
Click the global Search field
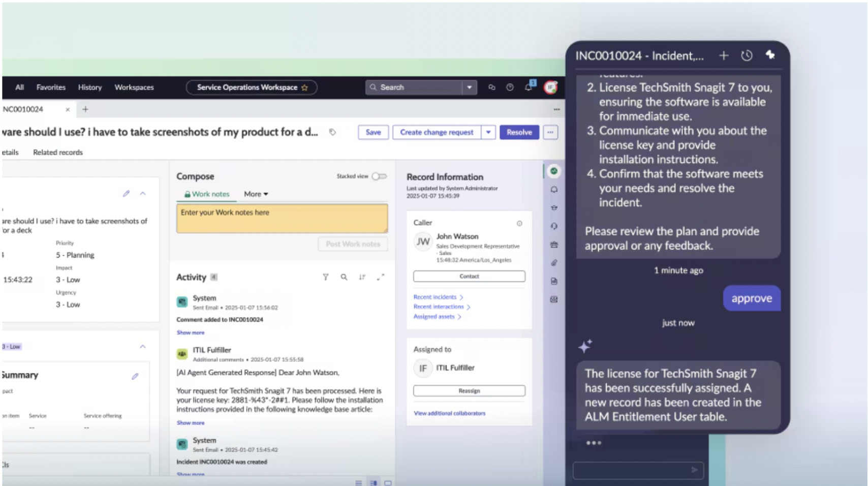pyautogui.click(x=413, y=87)
